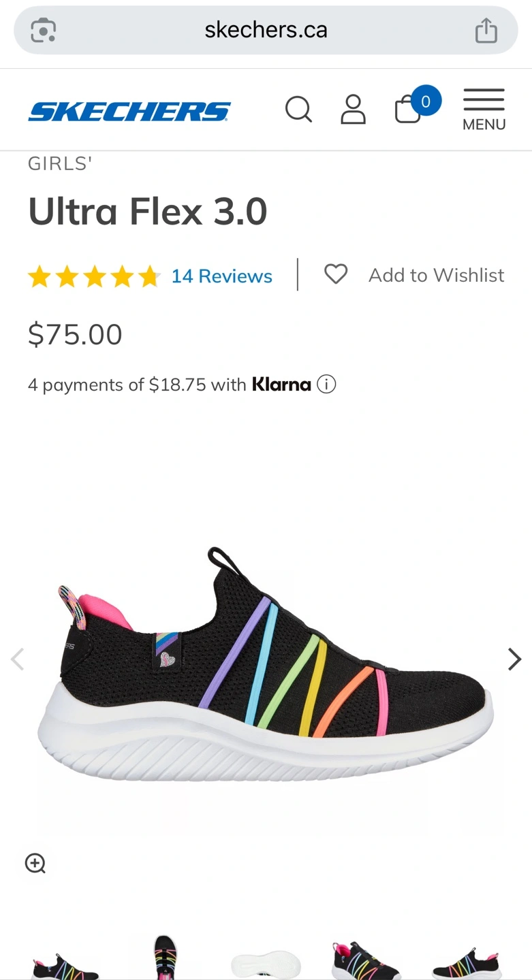Select the top-view shoe thumbnail
Image resolution: width=532 pixels, height=980 pixels.
tap(166, 957)
